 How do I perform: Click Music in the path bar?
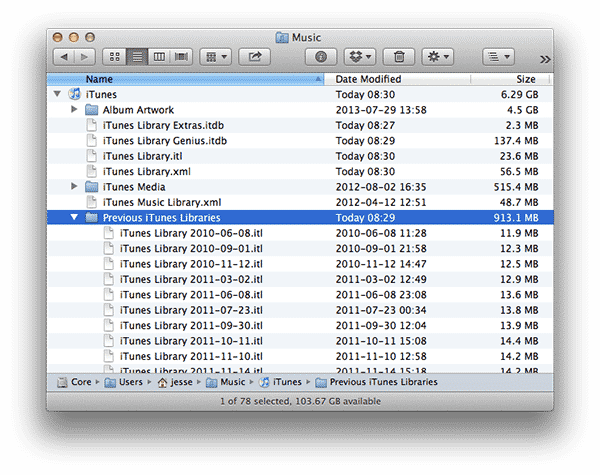225,382
